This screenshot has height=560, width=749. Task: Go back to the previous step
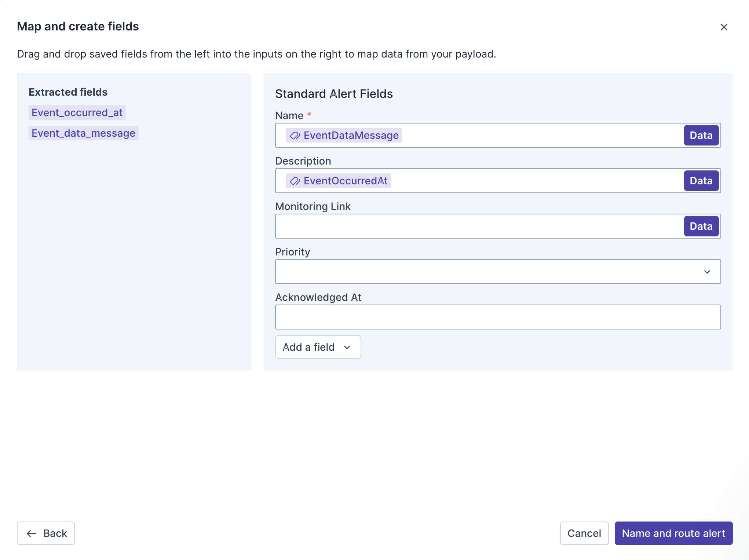(46, 534)
